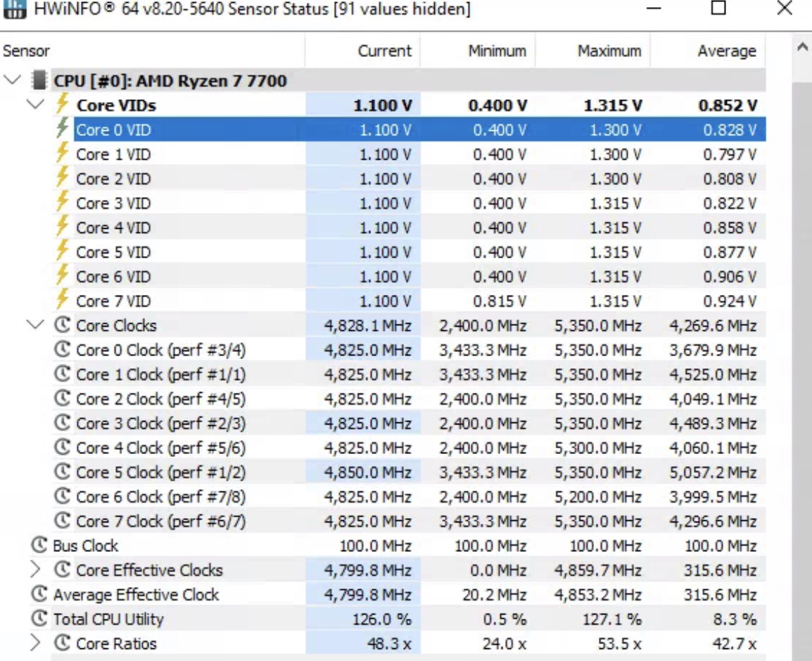Select the Core 3 VID row label

tap(113, 203)
